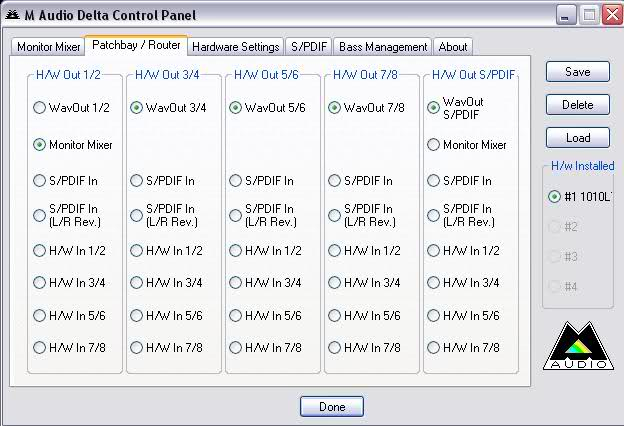
Task: Route H/W In 1/2 to H/W Out 5/6
Action: click(236, 251)
